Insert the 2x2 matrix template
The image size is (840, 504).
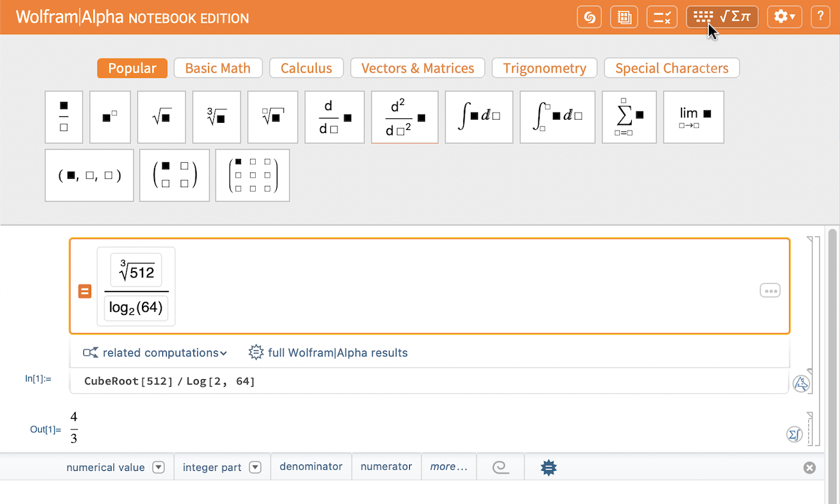click(174, 176)
